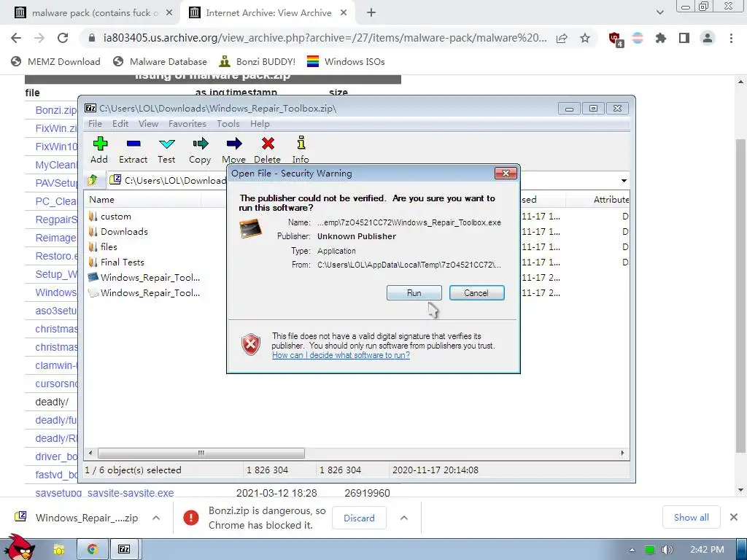Click the Chrome address bar URL

point(325,38)
